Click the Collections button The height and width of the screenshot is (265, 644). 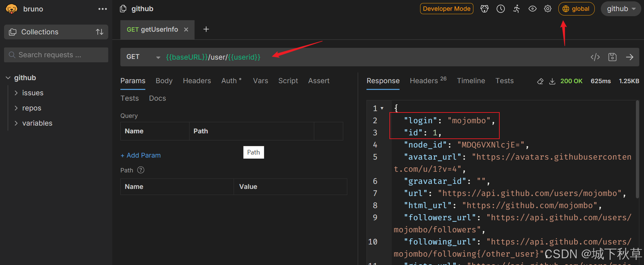coord(56,32)
